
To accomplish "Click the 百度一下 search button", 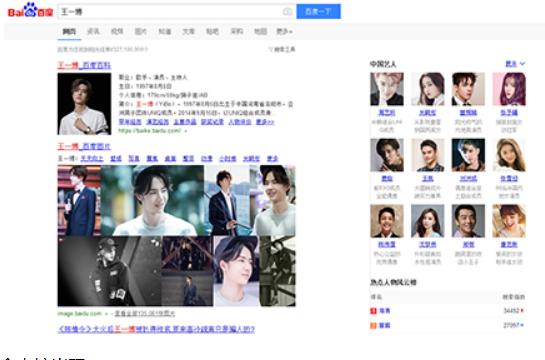I will pyautogui.click(x=318, y=11).
